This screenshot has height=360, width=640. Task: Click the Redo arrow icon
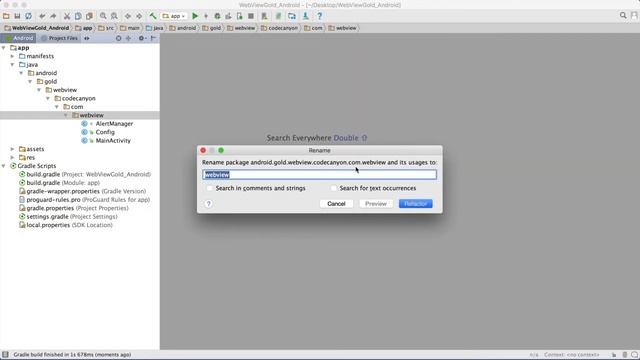(x=53, y=16)
